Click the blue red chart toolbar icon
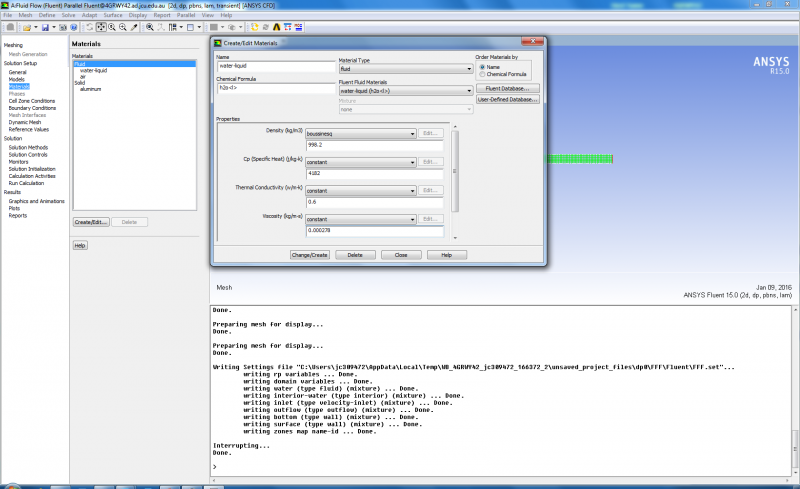Image resolution: width=800 pixels, height=489 pixels. (x=288, y=27)
